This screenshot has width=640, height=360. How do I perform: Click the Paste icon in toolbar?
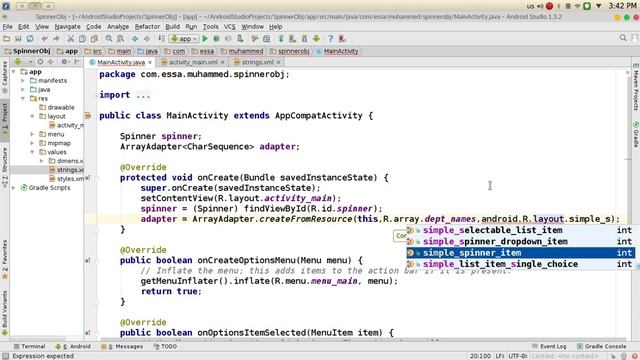94,39
